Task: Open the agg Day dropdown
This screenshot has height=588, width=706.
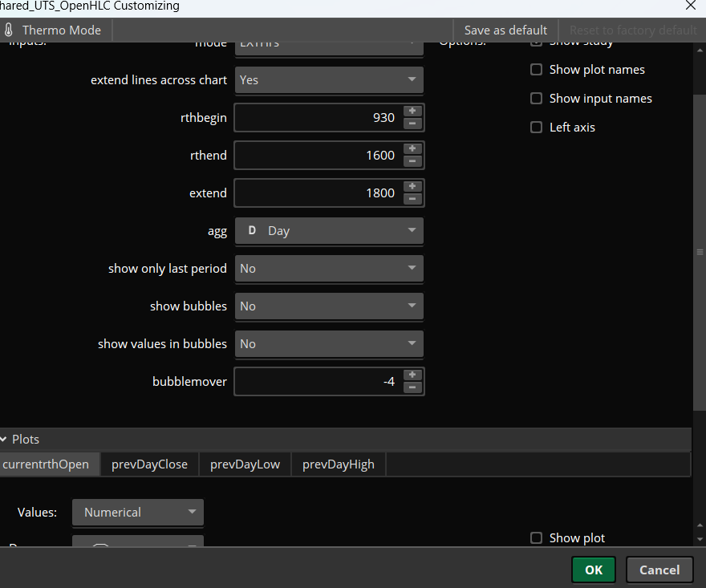Action: (x=328, y=231)
